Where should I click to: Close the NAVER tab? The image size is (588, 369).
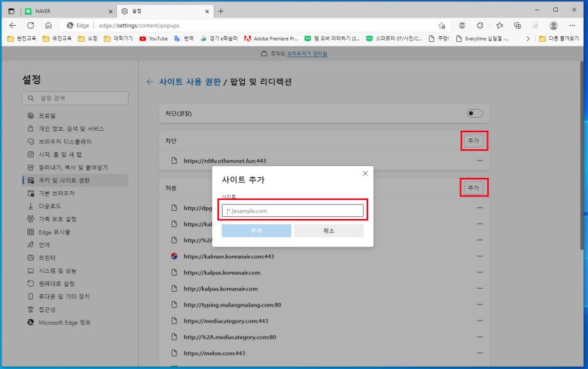[110, 12]
